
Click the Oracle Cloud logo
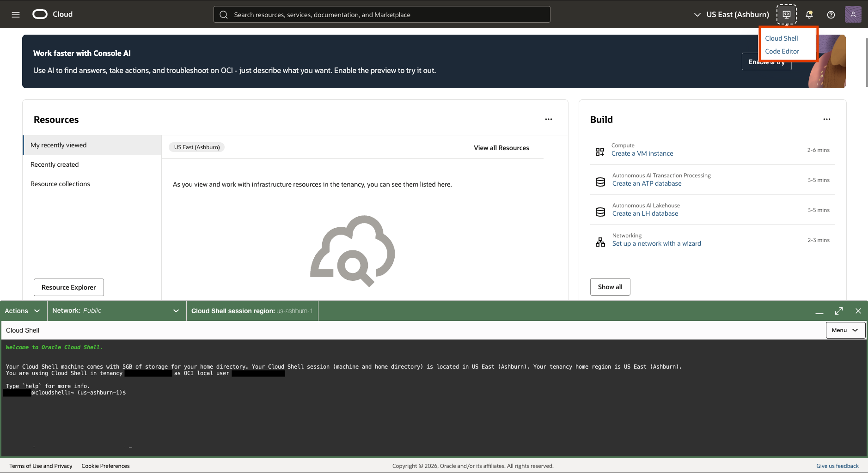pos(52,14)
